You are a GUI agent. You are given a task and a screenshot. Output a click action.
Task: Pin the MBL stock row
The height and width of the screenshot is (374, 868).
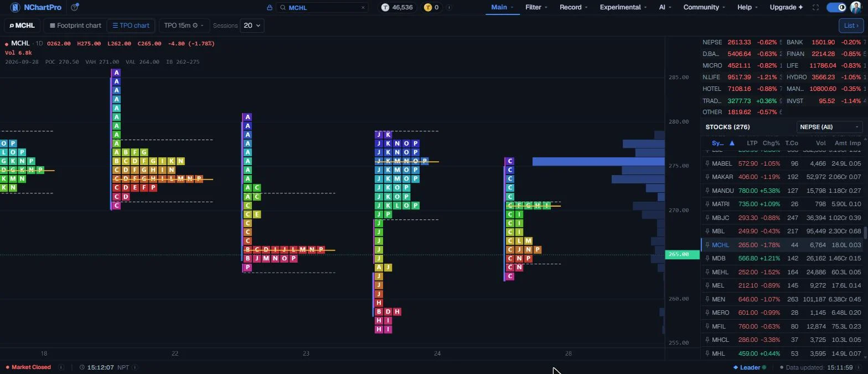(707, 232)
